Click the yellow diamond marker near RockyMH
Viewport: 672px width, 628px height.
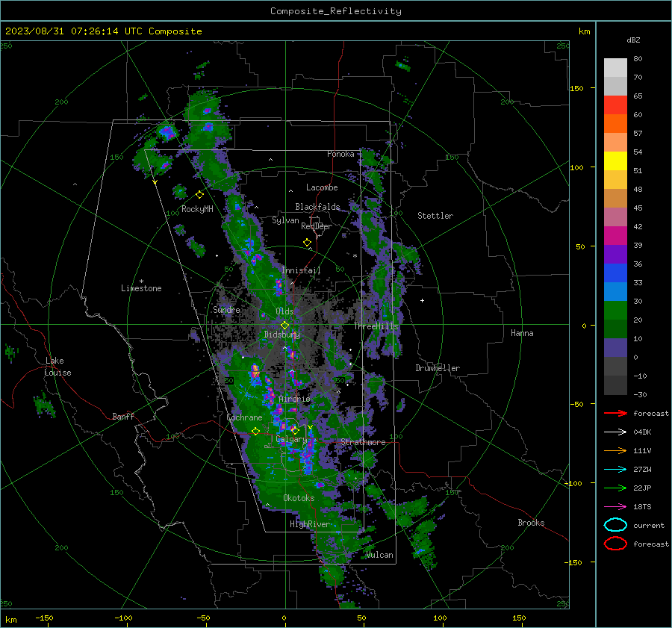[199, 195]
